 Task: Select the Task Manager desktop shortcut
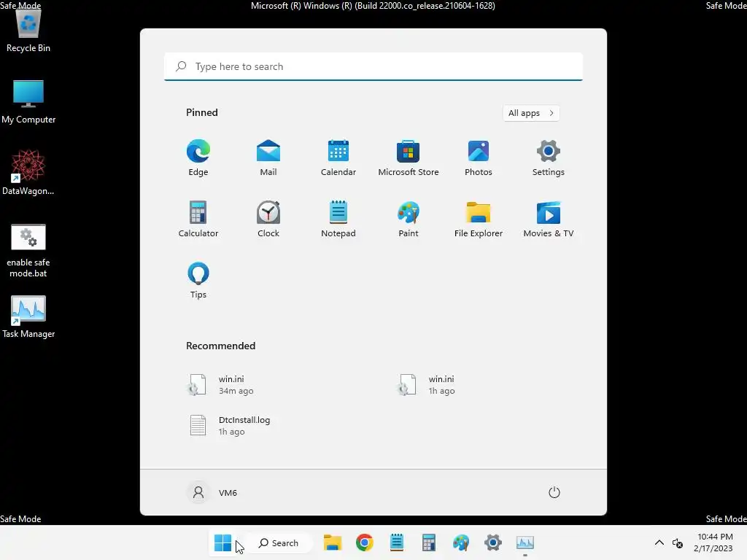[x=28, y=316]
